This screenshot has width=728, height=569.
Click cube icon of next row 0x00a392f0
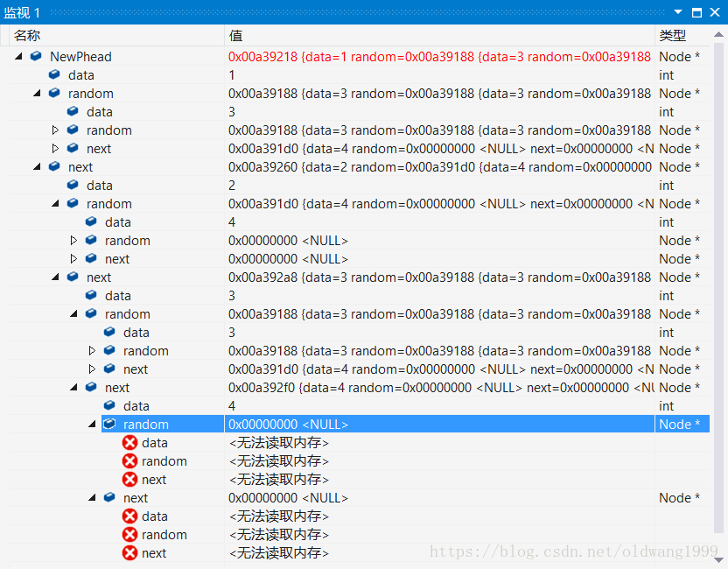(x=91, y=387)
